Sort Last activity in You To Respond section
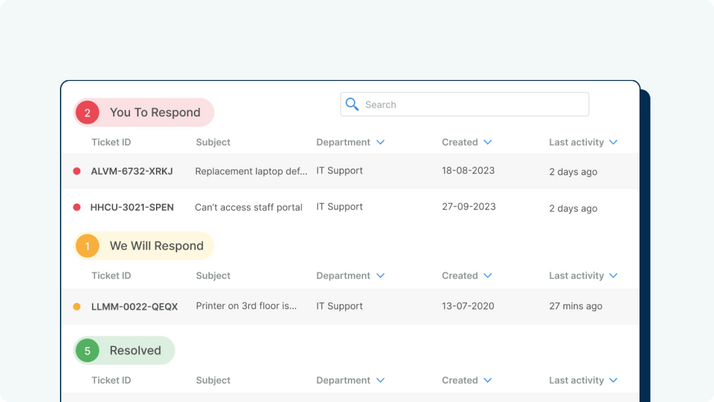This screenshot has width=714, height=402. pos(613,142)
